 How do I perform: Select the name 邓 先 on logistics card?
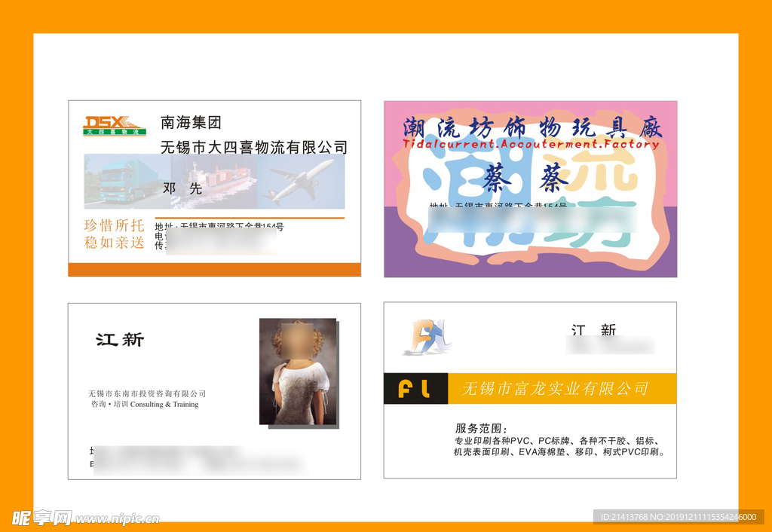[x=182, y=188]
